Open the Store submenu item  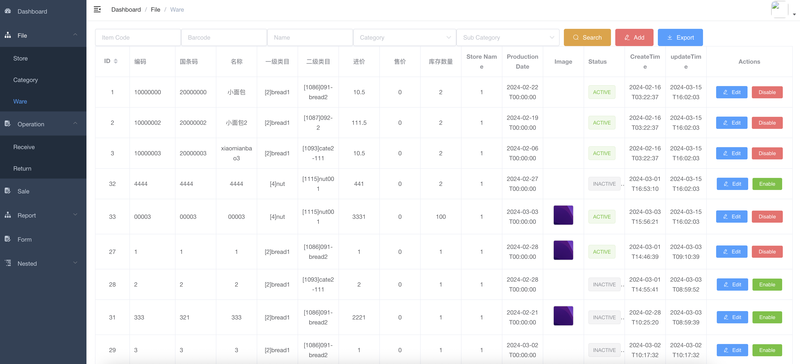coord(43,59)
